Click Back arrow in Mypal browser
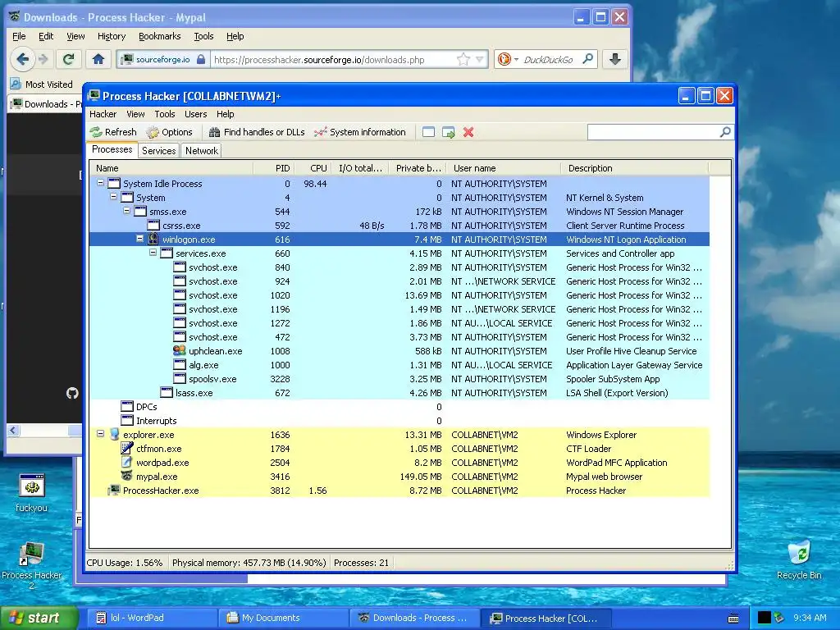The width and height of the screenshot is (840, 630). point(22,59)
